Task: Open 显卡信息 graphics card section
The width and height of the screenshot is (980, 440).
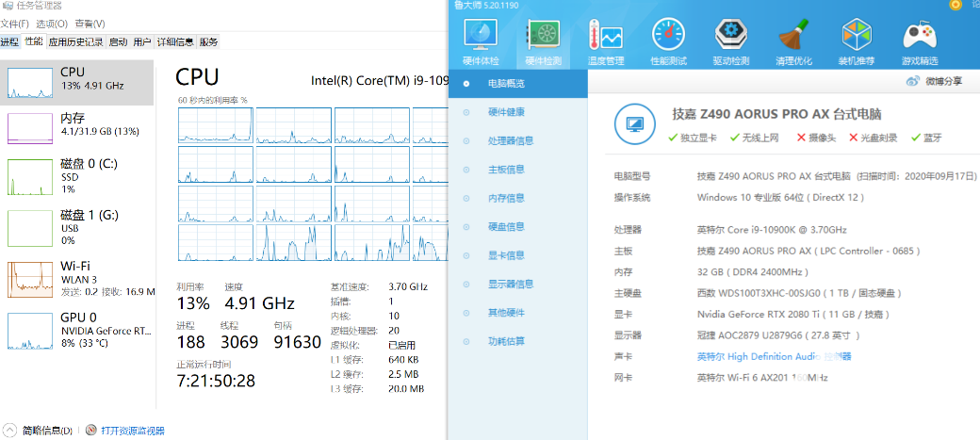Action: (x=506, y=255)
